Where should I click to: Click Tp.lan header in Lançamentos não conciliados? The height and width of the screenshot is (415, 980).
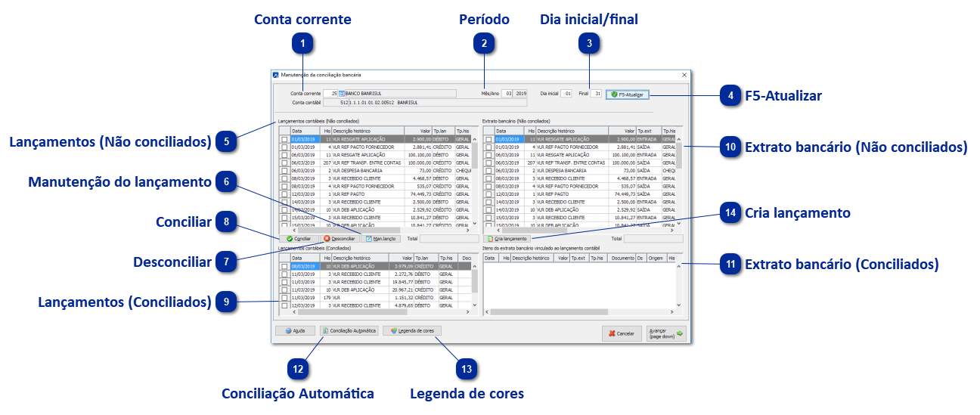click(444, 131)
